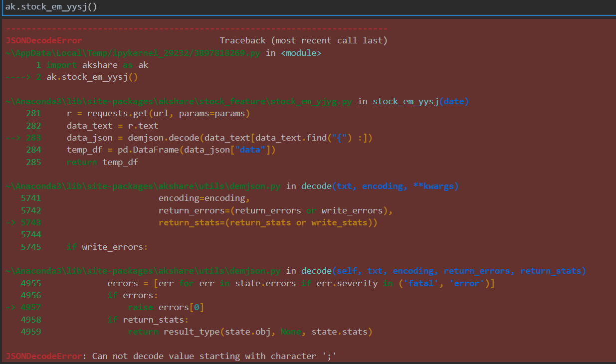
Task: Click the ipykernel_29232 temp file path
Action: click(133, 53)
